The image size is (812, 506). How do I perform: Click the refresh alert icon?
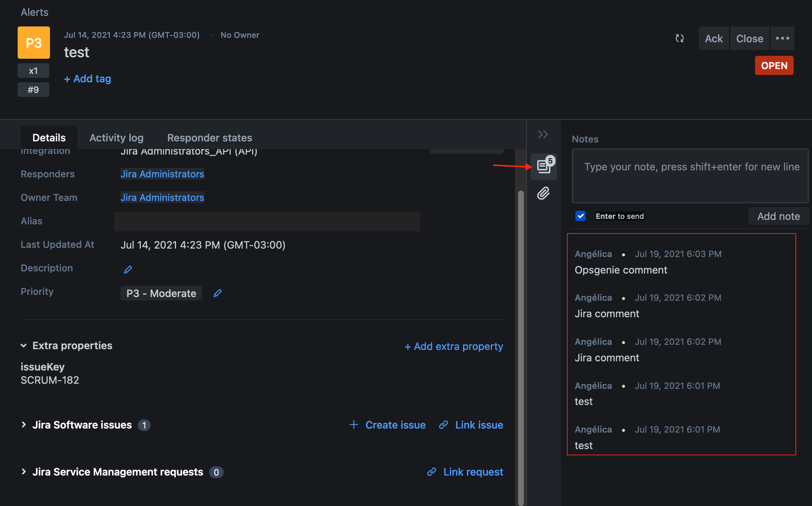click(679, 38)
